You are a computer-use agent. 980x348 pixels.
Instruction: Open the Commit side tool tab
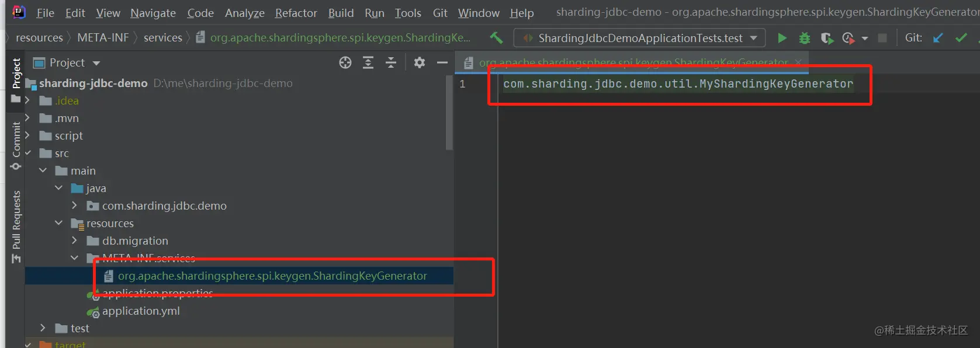[x=16, y=145]
